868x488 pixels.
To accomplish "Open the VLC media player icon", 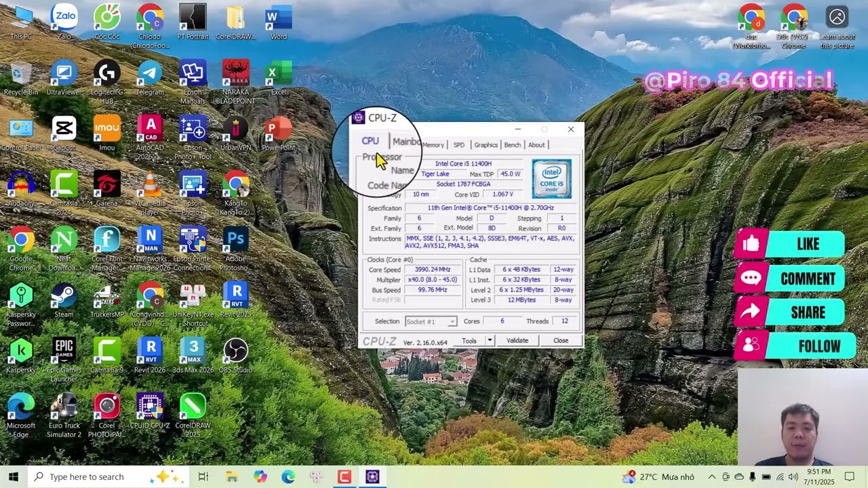I will 150,194.
